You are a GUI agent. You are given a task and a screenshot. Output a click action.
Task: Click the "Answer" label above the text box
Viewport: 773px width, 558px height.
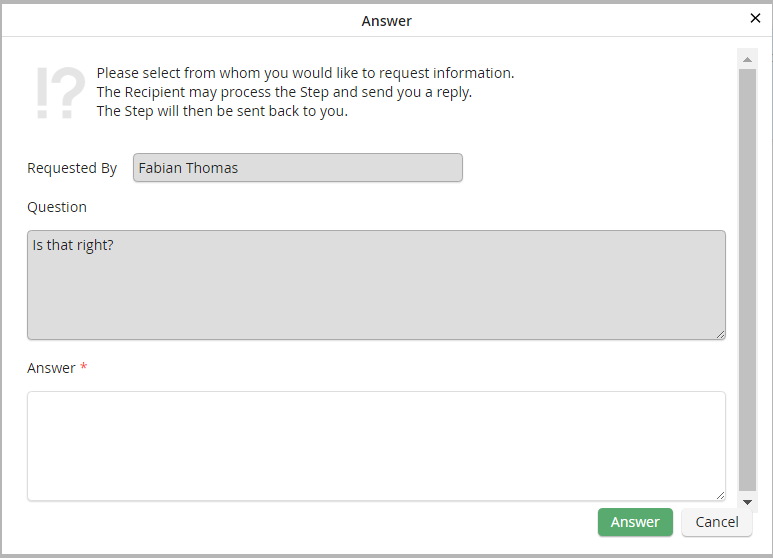(x=51, y=368)
